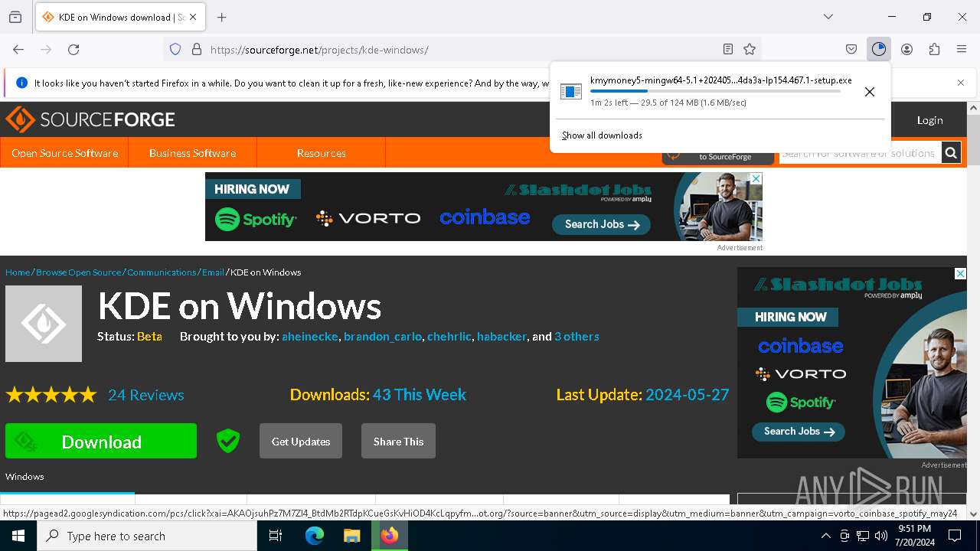
Task: Click the Share This button
Action: [x=398, y=442]
